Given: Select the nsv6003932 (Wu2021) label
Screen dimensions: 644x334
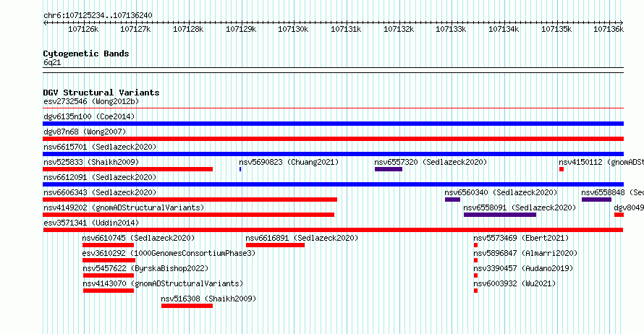Looking at the screenshot, I should (x=514, y=283).
